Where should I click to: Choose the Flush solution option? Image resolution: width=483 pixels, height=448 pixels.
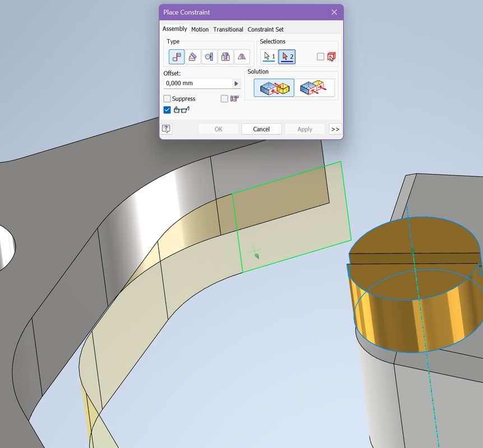click(x=314, y=88)
